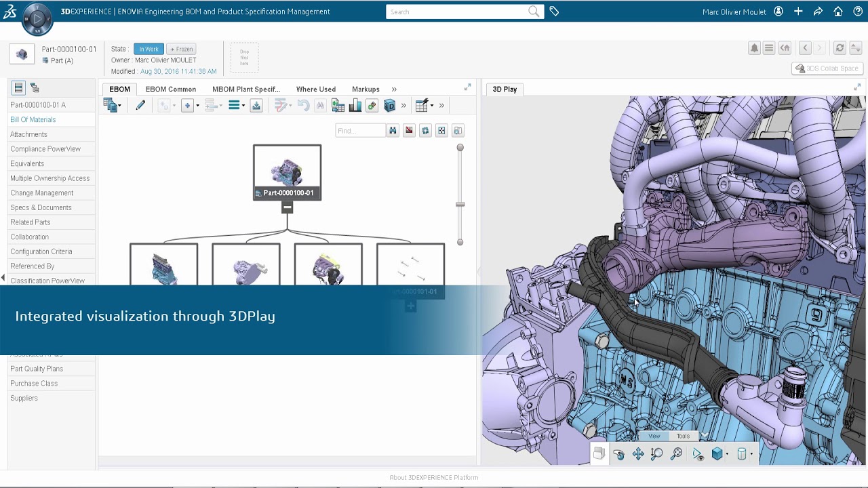Click the zoom-fit (reframe) tool in 3D Play
The image size is (868, 488).
tap(676, 454)
